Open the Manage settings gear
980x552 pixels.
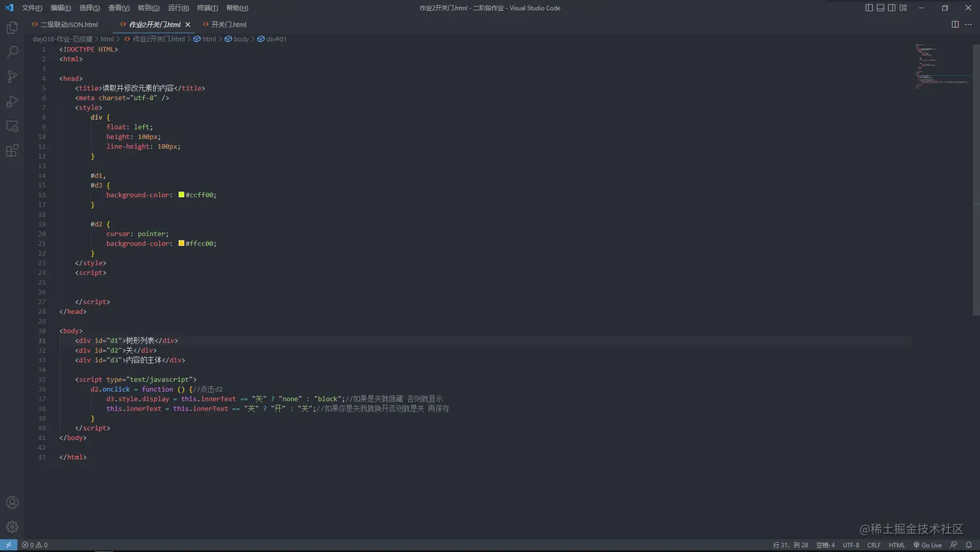(12, 527)
